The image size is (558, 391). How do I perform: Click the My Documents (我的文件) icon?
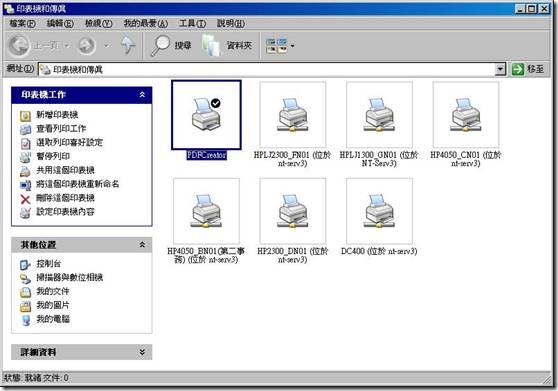point(25,292)
